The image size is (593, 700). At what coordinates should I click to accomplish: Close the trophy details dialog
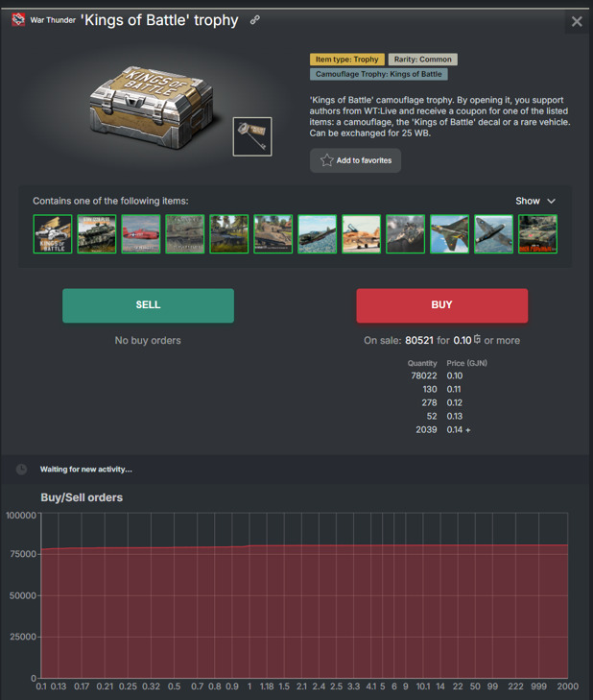[576, 21]
